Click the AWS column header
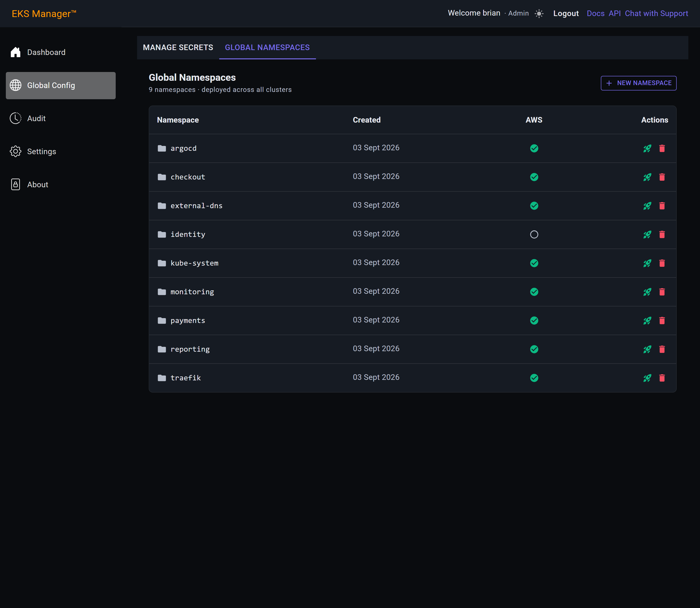This screenshot has width=700, height=608. (534, 120)
